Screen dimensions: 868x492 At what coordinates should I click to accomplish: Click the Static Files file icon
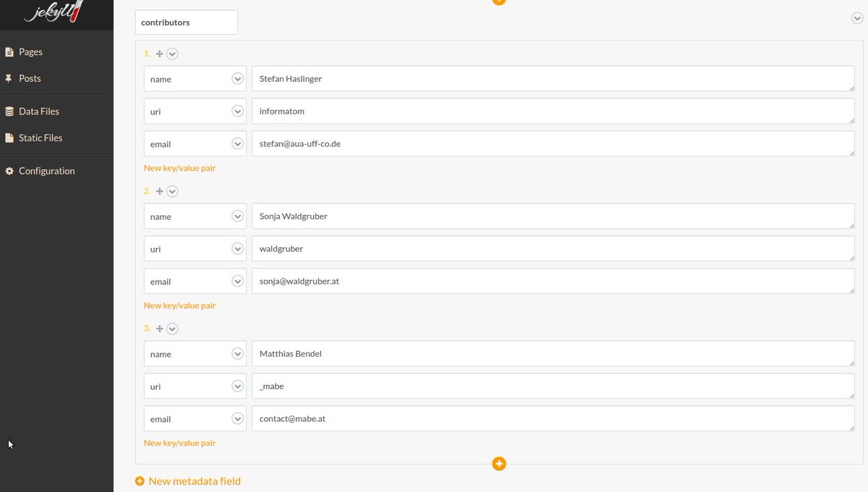click(9, 137)
